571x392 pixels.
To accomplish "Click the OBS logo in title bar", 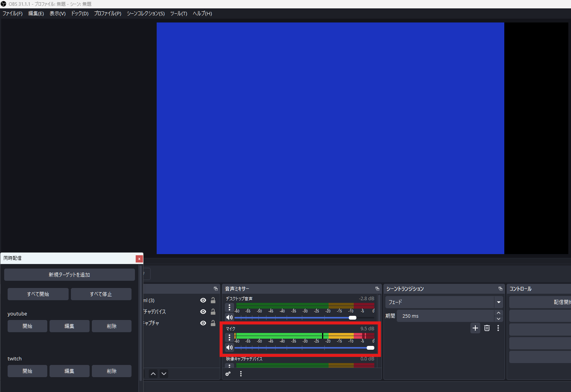I will 3,4.
